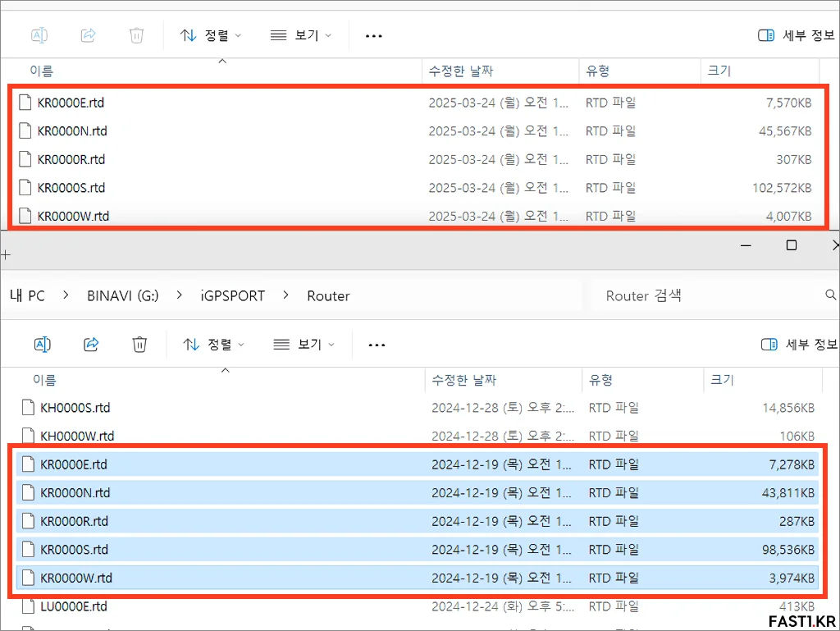Click file icon of LU0000E.rtd in Router window

[x=29, y=606]
